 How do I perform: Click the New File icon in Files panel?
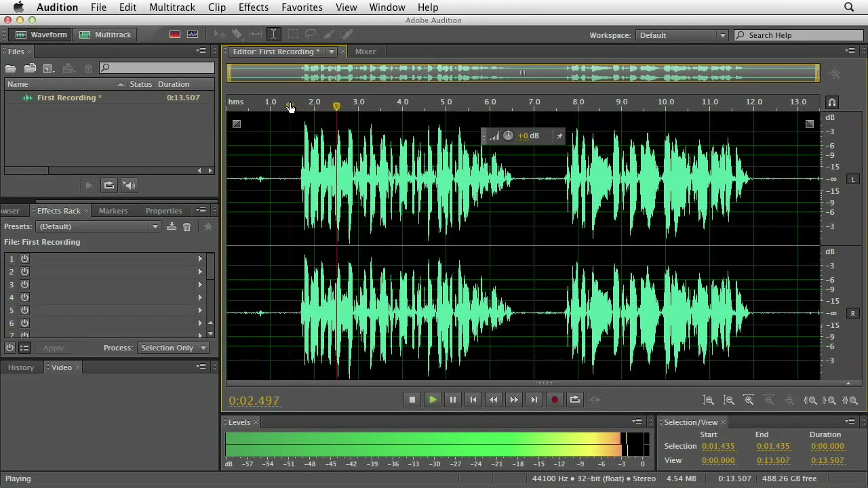48,68
